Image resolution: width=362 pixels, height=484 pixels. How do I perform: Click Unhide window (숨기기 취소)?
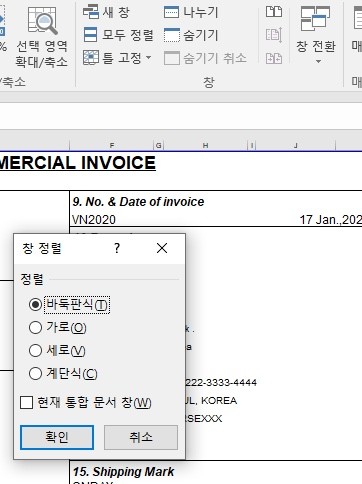(x=205, y=58)
